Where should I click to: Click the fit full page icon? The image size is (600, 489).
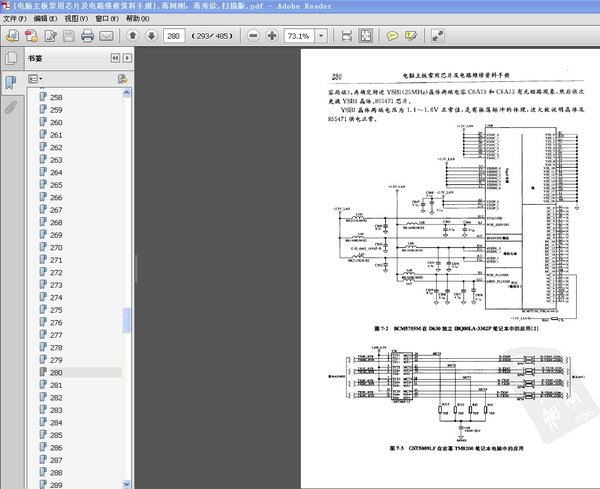click(x=365, y=36)
